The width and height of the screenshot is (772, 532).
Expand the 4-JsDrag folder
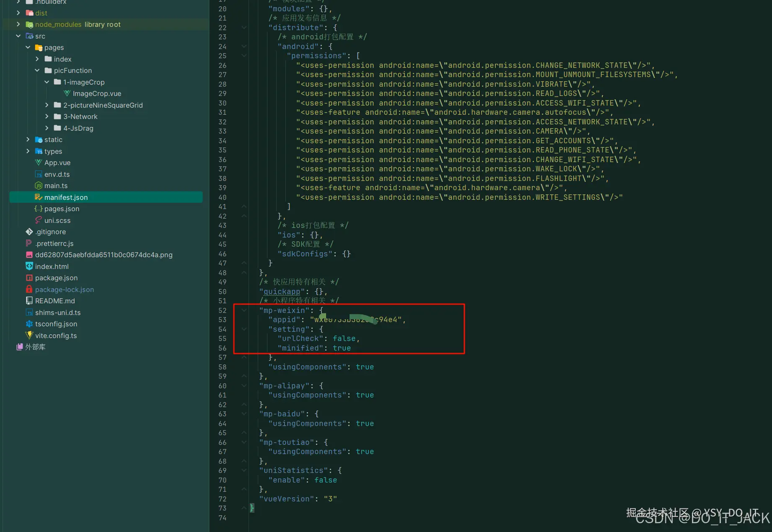click(x=47, y=128)
